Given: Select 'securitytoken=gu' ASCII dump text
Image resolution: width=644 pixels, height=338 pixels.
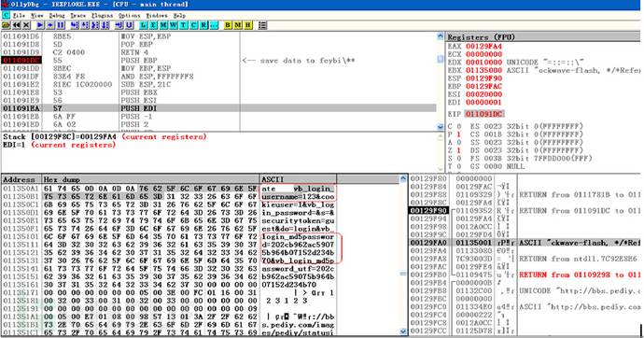Looking at the screenshot, I should click(298, 221).
